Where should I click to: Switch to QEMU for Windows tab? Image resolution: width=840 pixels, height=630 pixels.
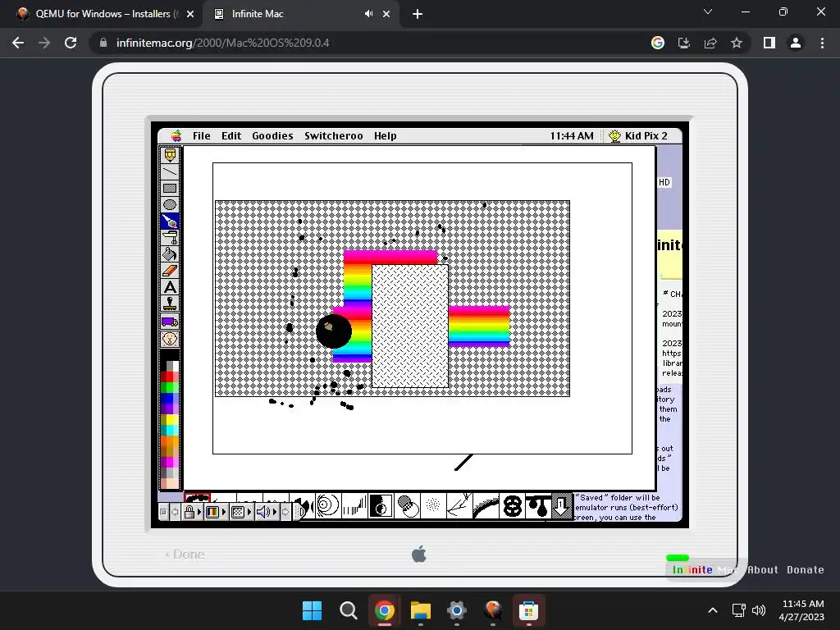(x=104, y=14)
